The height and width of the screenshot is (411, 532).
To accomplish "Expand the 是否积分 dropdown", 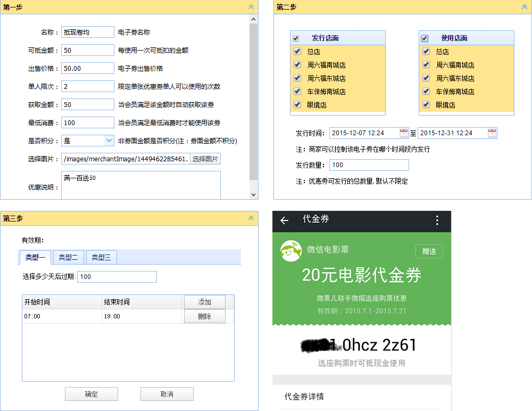I will coord(109,141).
